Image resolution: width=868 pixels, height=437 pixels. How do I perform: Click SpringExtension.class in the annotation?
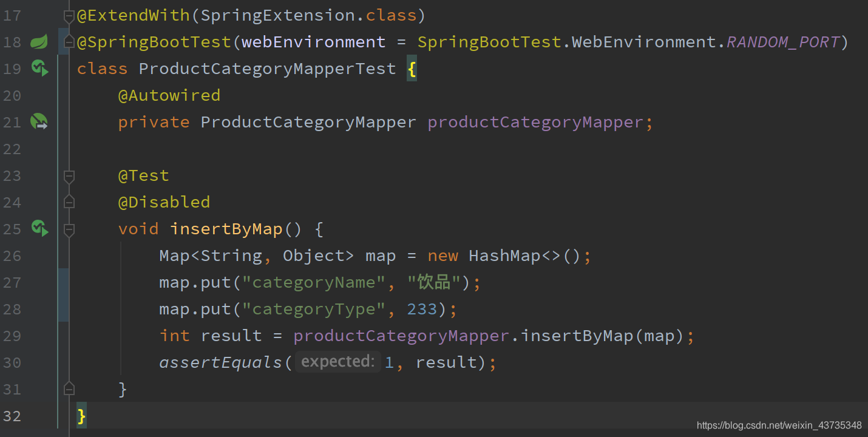[x=309, y=15]
